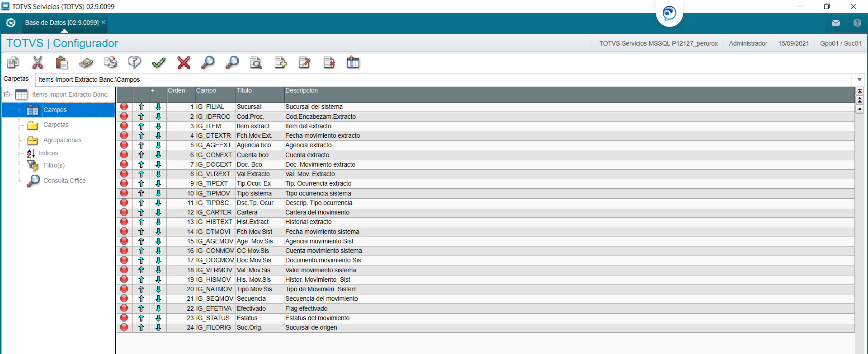Cancel with the red X icon
The image size is (868, 354).
[x=184, y=62]
